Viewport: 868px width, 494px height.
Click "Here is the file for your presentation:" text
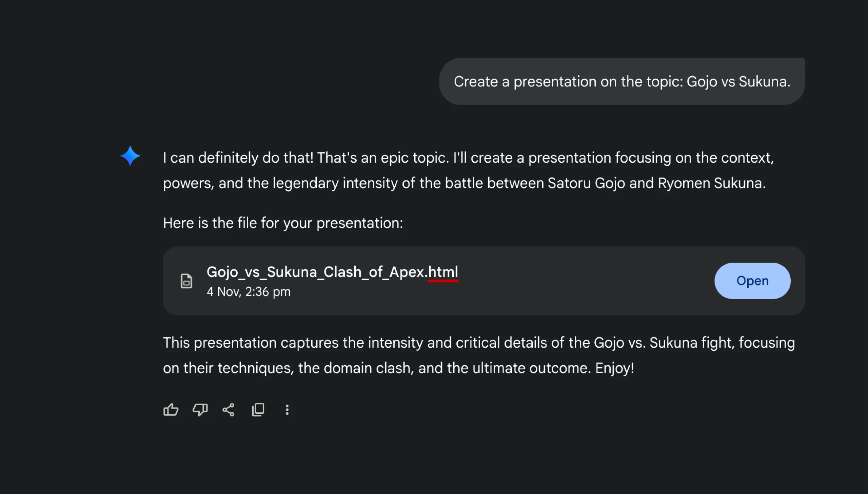coord(283,223)
